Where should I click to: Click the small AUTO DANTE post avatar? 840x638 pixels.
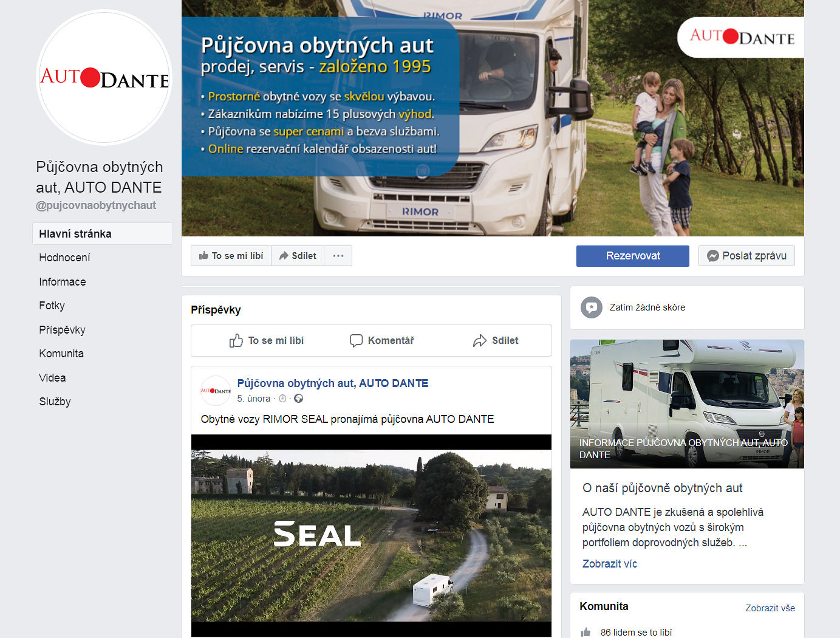pyautogui.click(x=216, y=391)
